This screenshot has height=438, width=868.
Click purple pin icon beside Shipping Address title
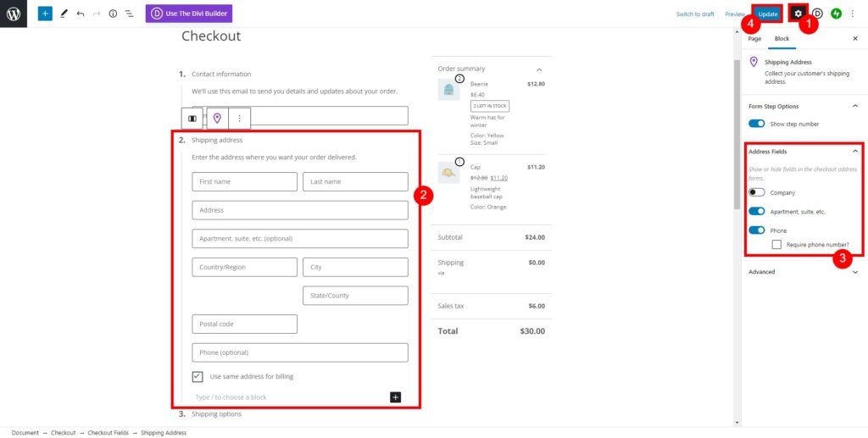754,62
